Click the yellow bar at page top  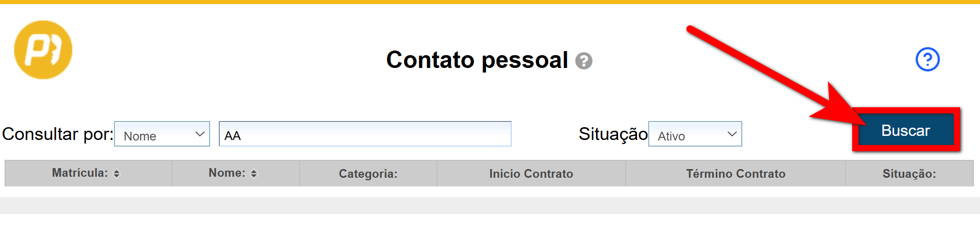click(490, 2)
